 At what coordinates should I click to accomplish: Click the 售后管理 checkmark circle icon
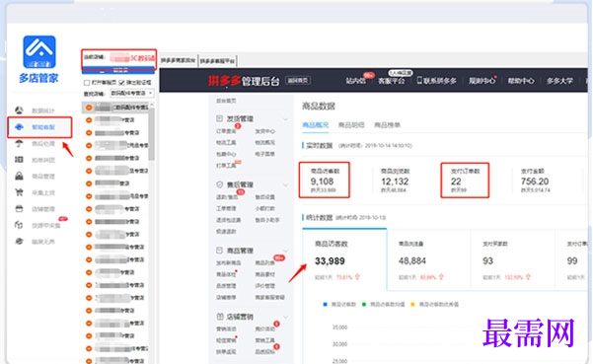219,184
